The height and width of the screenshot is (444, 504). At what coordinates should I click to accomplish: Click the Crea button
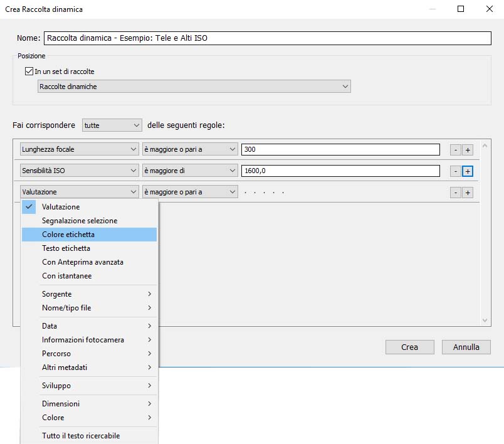(409, 347)
